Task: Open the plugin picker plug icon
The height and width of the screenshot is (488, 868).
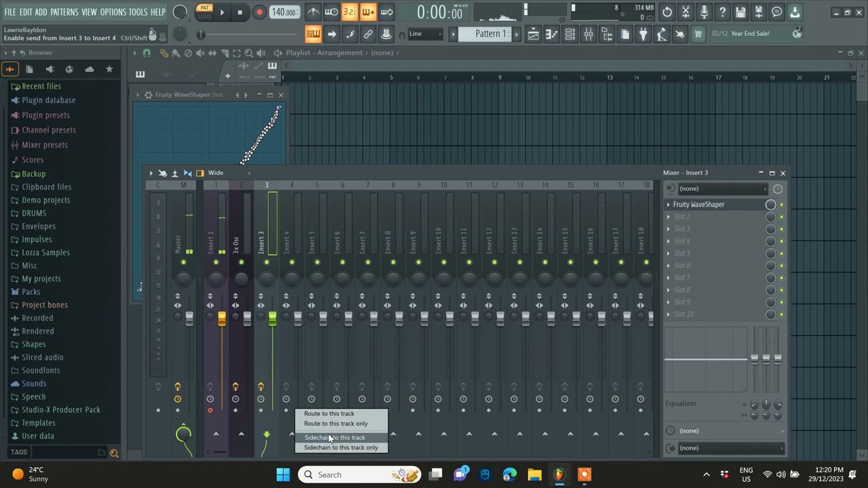Action: pos(643,34)
